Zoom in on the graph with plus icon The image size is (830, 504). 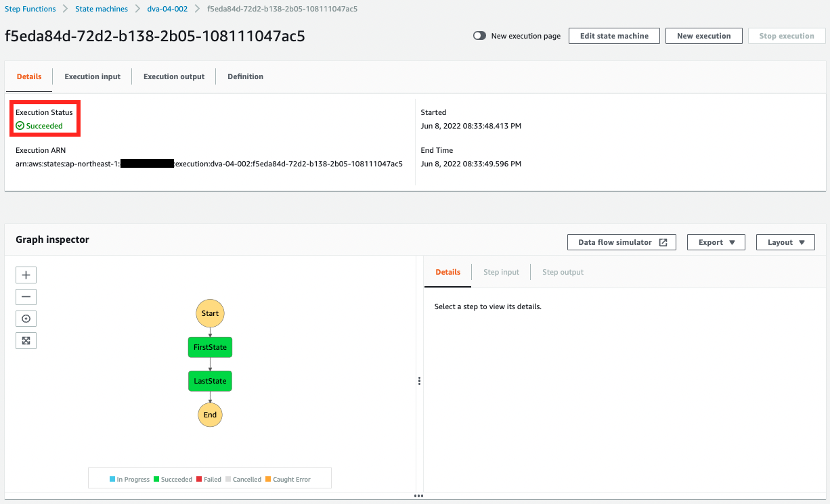click(x=26, y=275)
